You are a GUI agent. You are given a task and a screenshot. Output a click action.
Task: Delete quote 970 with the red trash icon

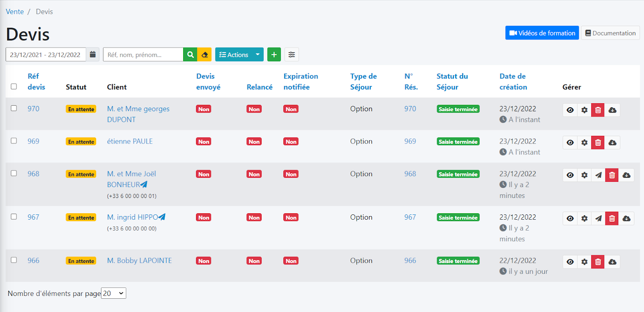click(598, 110)
